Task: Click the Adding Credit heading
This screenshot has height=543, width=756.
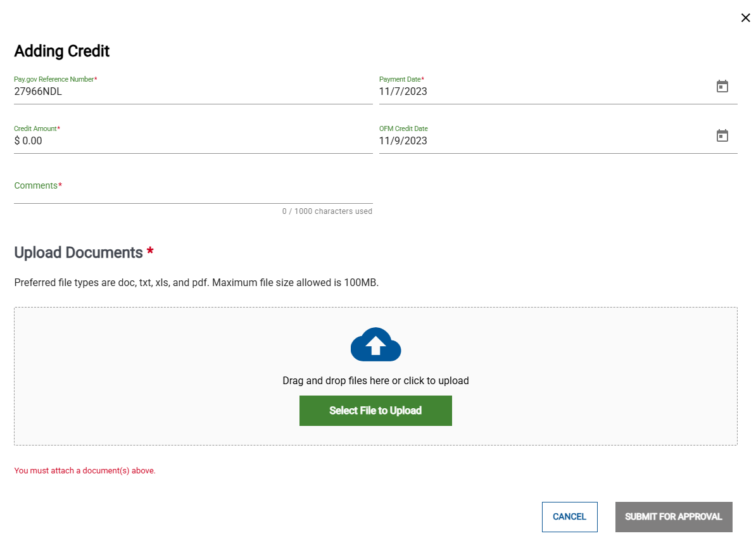Action: point(61,51)
